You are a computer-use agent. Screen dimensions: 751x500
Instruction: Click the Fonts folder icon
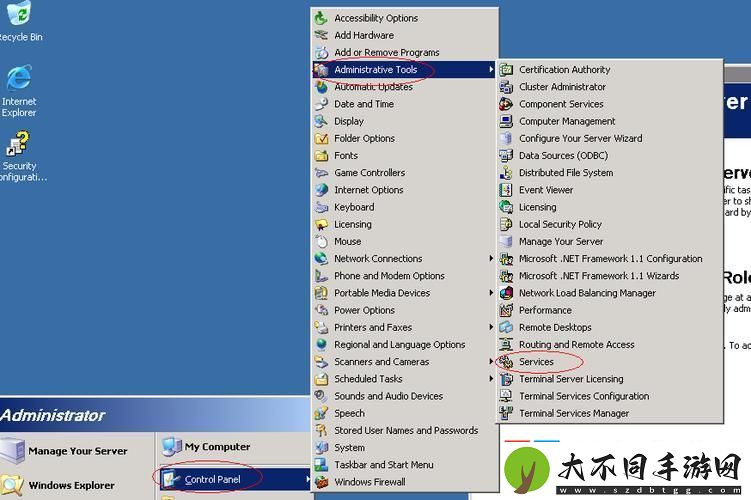pos(321,156)
